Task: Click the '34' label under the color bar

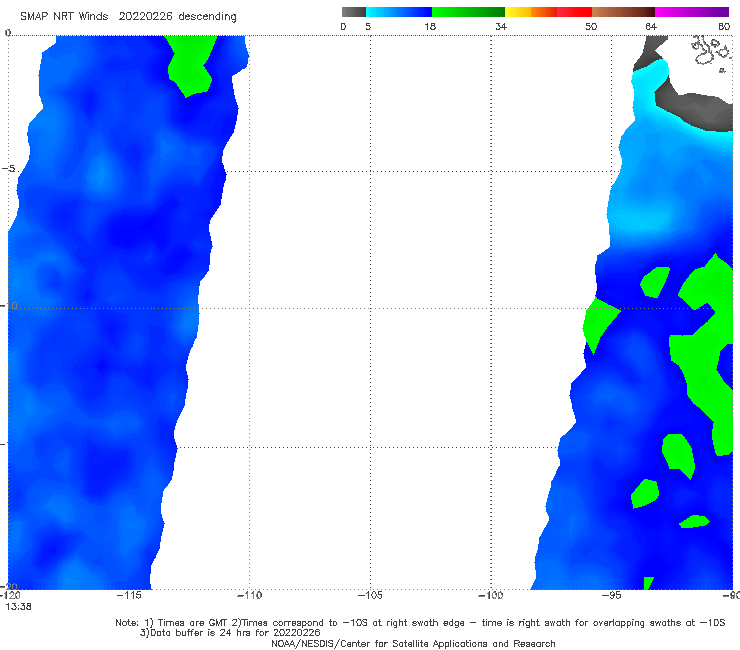Action: point(501,26)
